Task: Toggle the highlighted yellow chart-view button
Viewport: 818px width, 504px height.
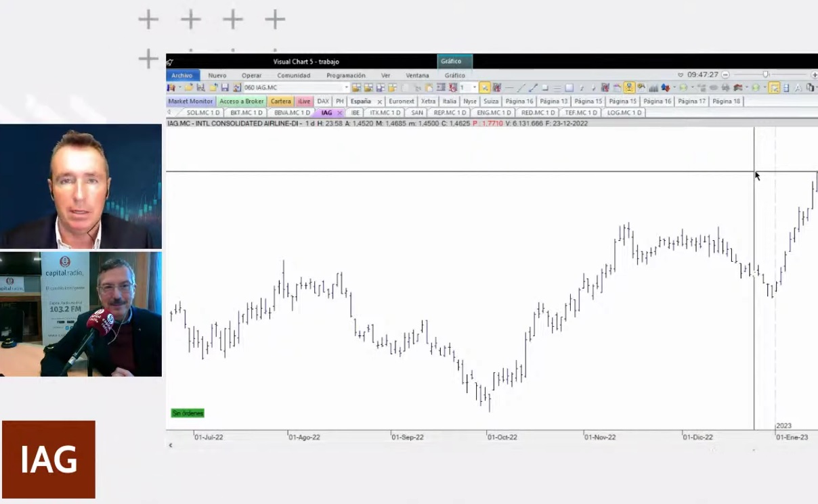Action: click(629, 88)
